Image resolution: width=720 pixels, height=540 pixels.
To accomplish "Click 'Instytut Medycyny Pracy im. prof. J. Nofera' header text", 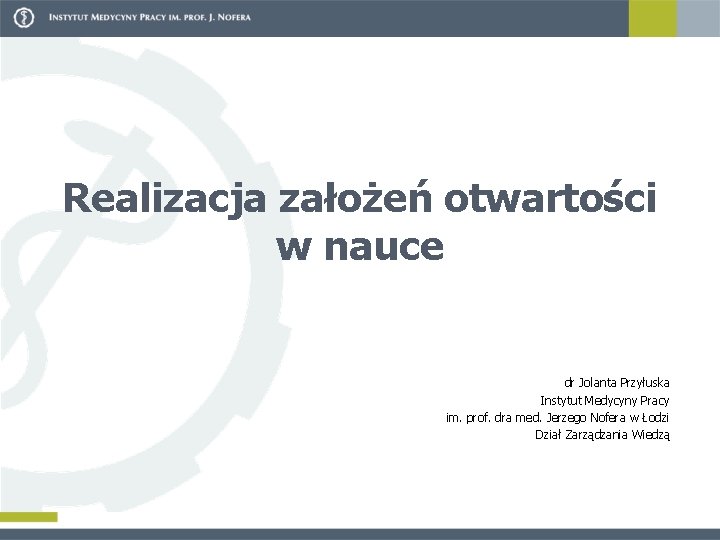I will 150,17.
